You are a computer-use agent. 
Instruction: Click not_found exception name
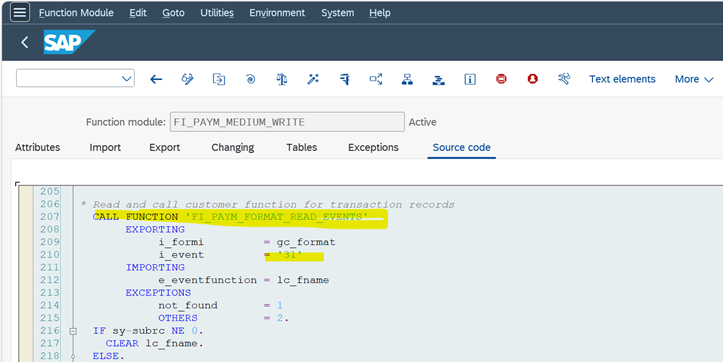188,305
